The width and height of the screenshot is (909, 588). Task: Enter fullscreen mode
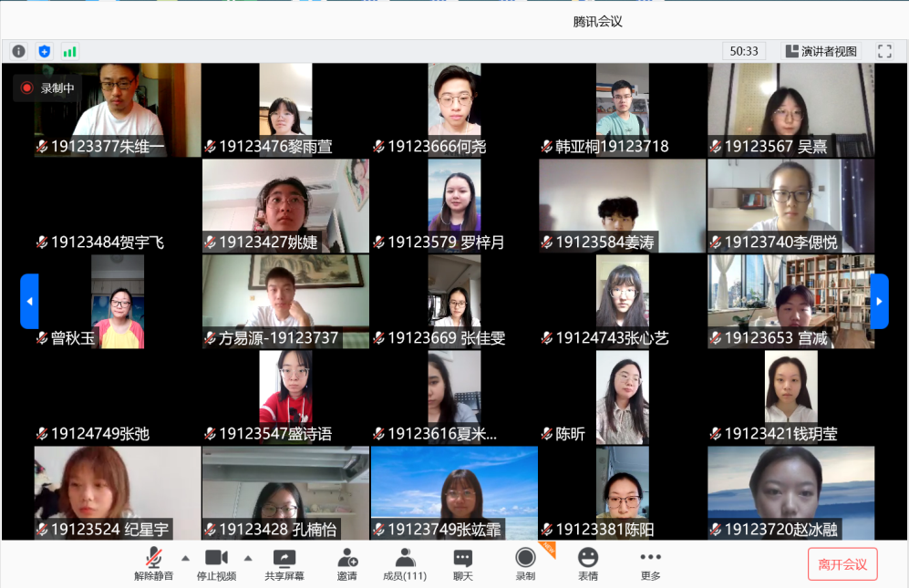(x=884, y=51)
